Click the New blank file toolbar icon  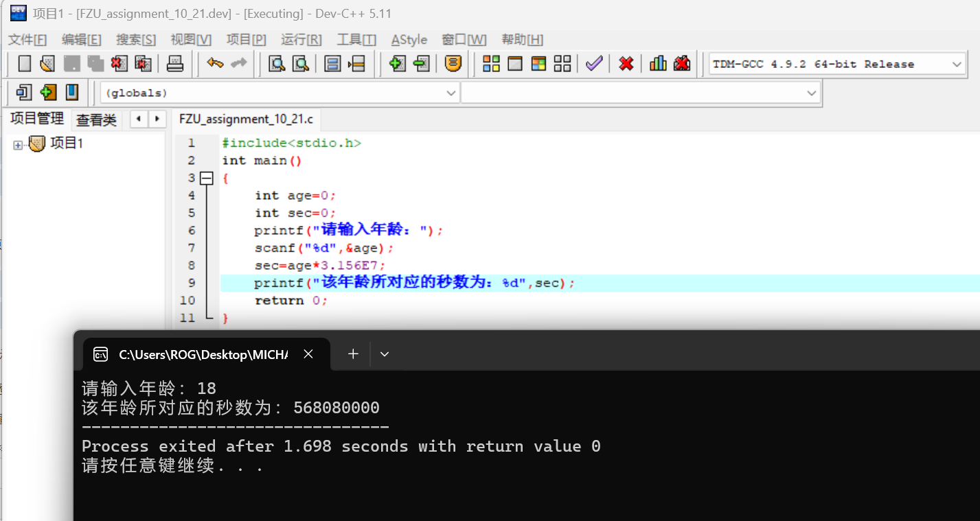point(25,64)
